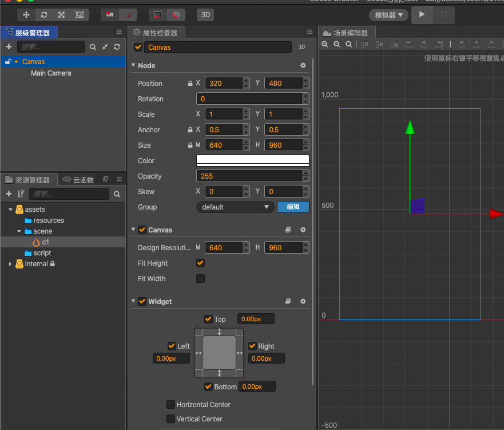Screen dimensions: 504x430
Task: Select the Move transform tool
Action: (x=26, y=15)
